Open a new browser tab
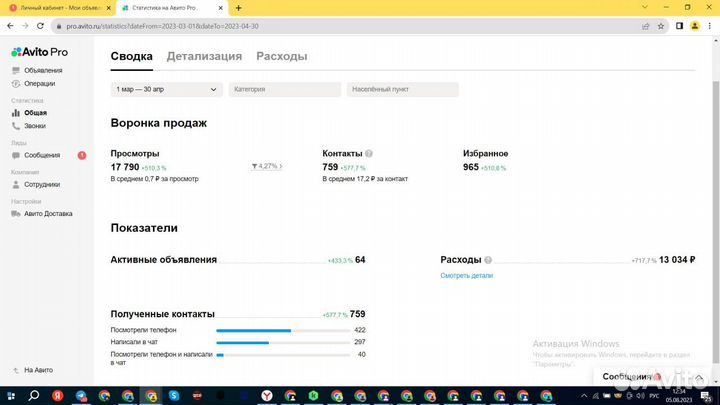Image resolution: width=720 pixels, height=405 pixels. coord(238,8)
